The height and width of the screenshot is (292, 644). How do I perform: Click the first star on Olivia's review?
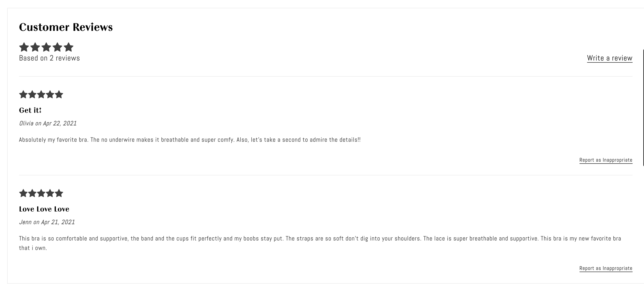pyautogui.click(x=24, y=94)
